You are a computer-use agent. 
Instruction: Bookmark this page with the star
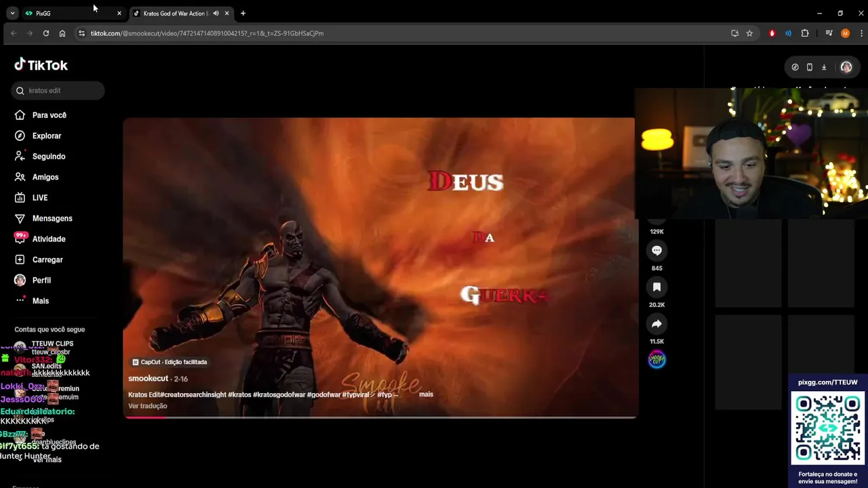tap(749, 33)
